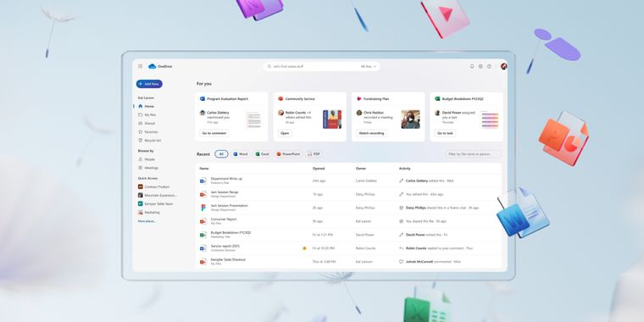Select the All filter pill
The width and height of the screenshot is (644, 322).
pyautogui.click(x=221, y=154)
